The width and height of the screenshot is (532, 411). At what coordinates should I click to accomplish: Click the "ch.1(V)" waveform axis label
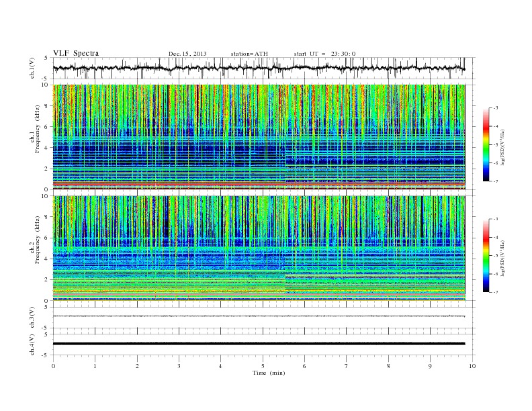pos(32,68)
